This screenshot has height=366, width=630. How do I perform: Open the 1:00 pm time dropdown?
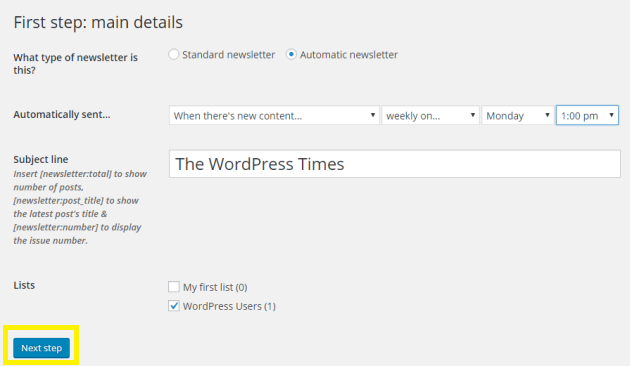click(x=587, y=115)
